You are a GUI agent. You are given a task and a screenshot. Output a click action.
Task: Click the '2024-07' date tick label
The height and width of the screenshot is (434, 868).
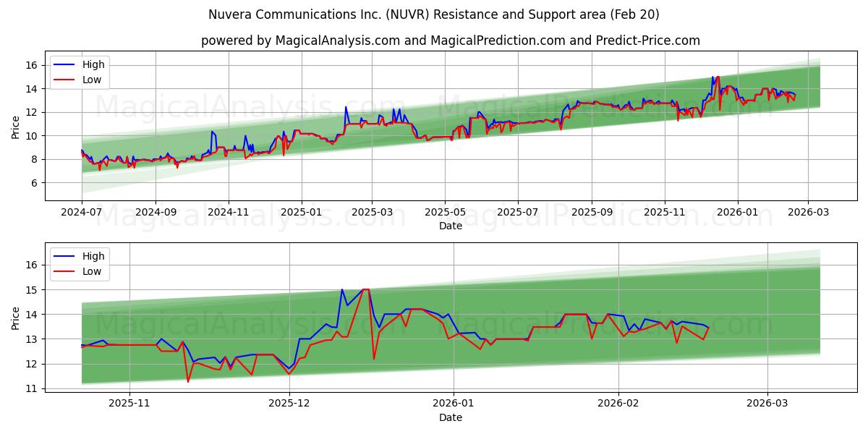click(x=82, y=212)
